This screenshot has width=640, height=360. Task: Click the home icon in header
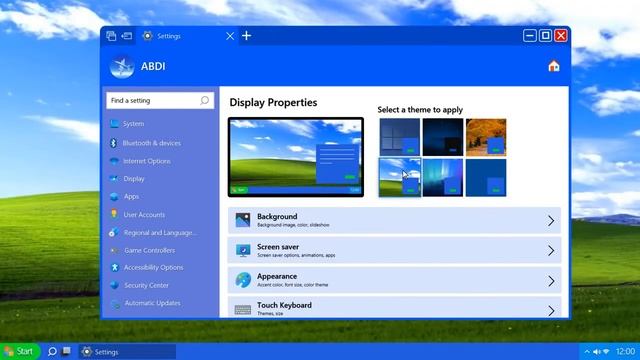click(554, 66)
